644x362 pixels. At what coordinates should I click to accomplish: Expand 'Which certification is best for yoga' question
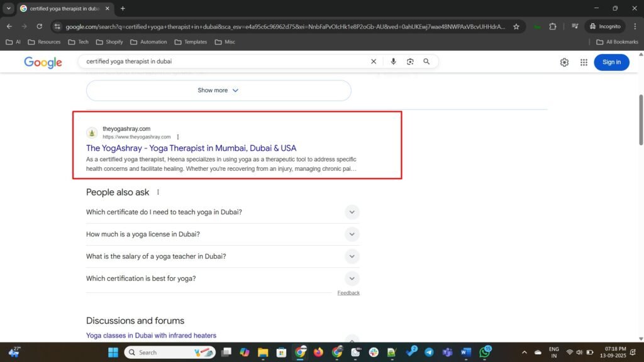tap(352, 278)
